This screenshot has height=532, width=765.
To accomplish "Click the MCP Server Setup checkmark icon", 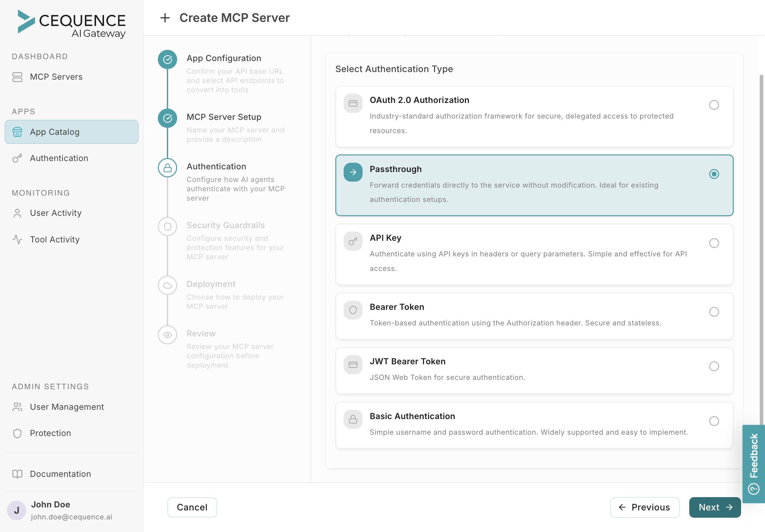I will point(167,118).
